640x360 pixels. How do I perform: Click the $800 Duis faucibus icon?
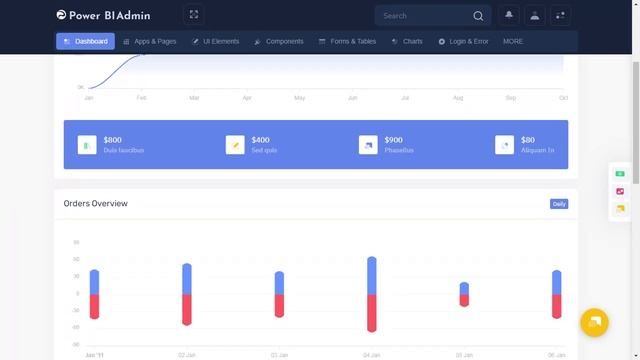pyautogui.click(x=87, y=145)
